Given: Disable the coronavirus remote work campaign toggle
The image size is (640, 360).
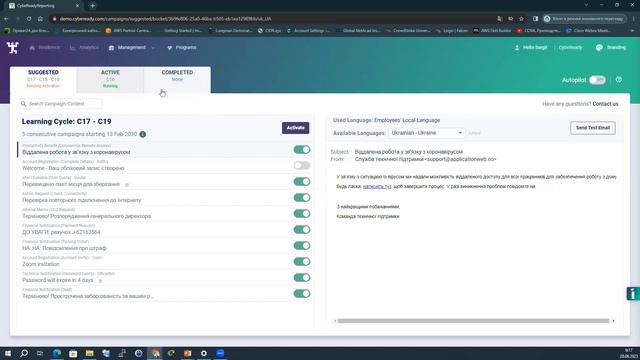Looking at the screenshot, I should coord(302,149).
